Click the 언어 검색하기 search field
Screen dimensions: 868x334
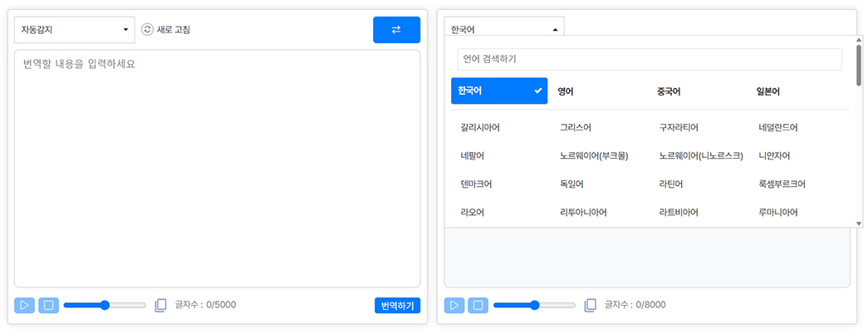click(649, 60)
